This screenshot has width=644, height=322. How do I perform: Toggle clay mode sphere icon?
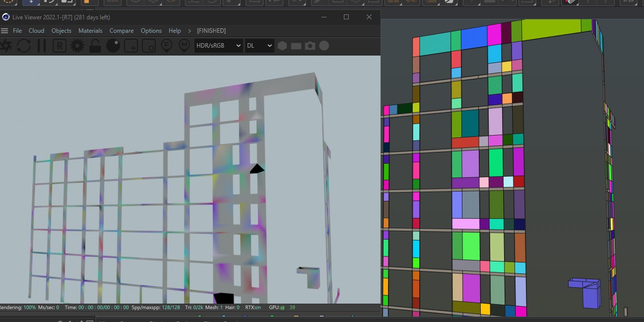click(x=113, y=46)
